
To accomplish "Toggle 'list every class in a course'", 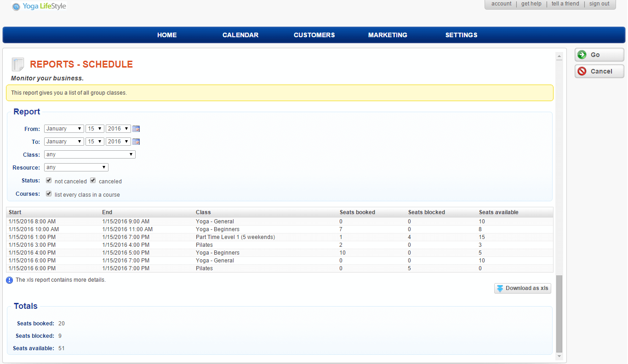I will (x=49, y=193).
